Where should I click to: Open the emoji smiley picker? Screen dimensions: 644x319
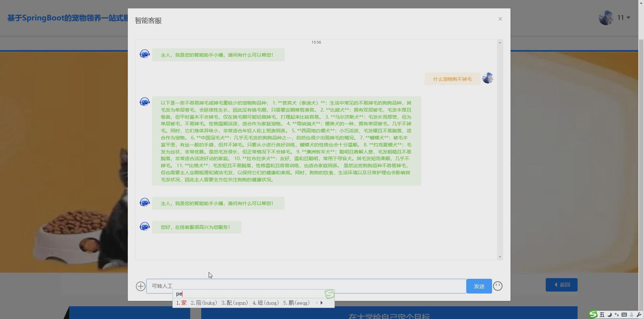coord(498,286)
